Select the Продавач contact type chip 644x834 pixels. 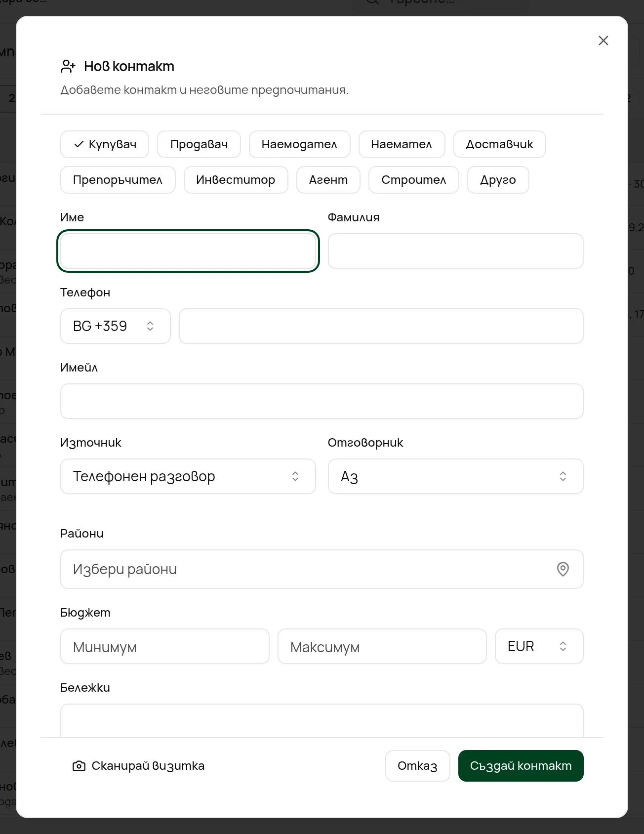coord(199,144)
